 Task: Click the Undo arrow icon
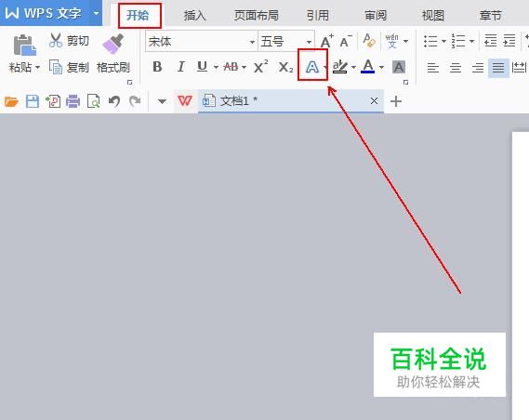(x=114, y=101)
